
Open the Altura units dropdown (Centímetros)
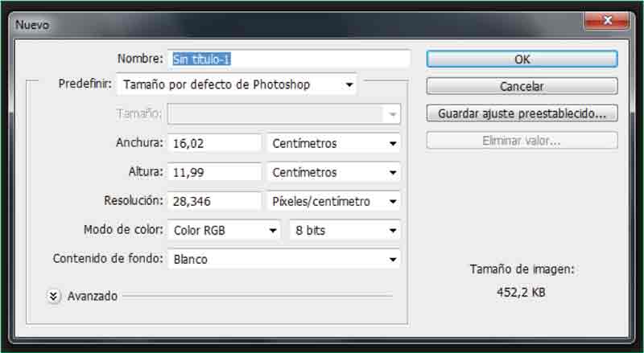click(333, 172)
